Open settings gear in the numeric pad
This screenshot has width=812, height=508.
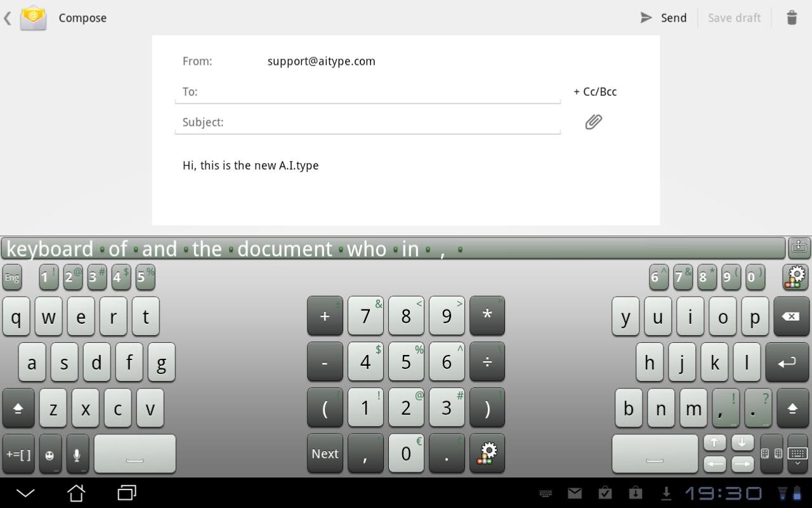pyautogui.click(x=487, y=453)
